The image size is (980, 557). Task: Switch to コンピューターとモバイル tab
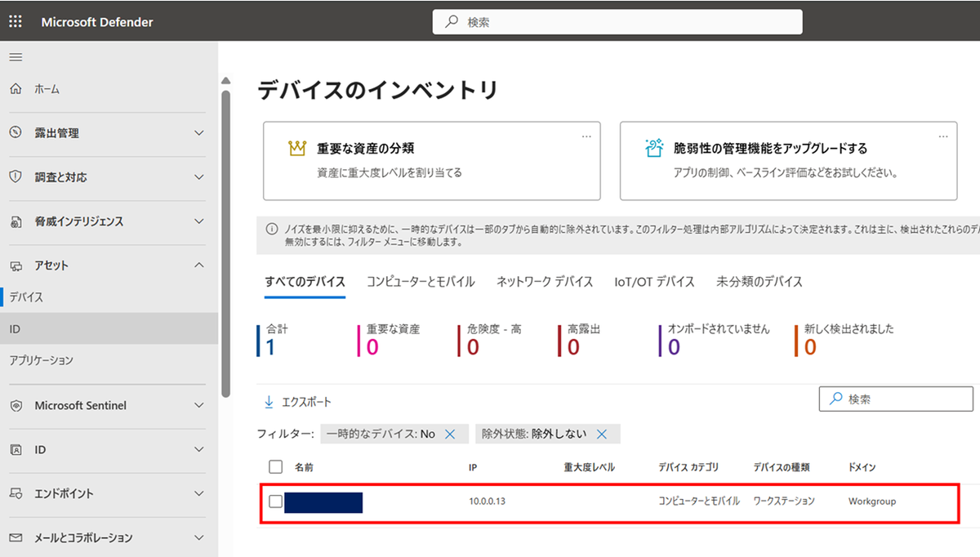(x=421, y=282)
